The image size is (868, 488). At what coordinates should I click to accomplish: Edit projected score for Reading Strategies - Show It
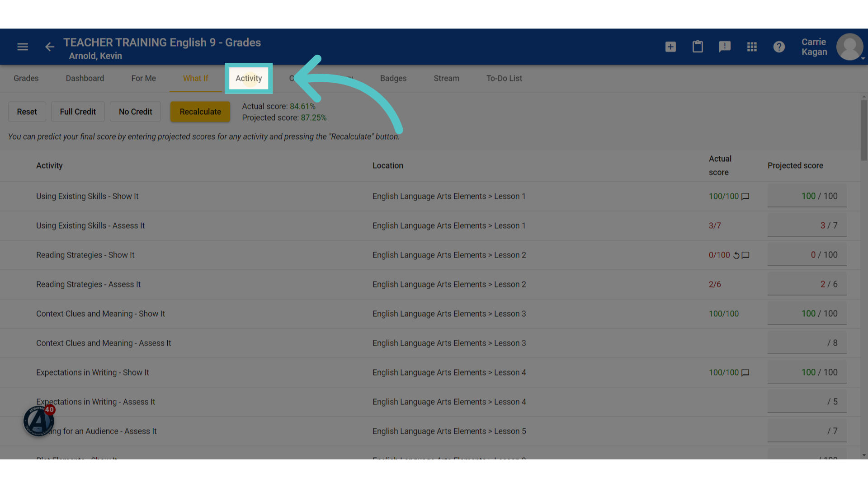pos(807,255)
